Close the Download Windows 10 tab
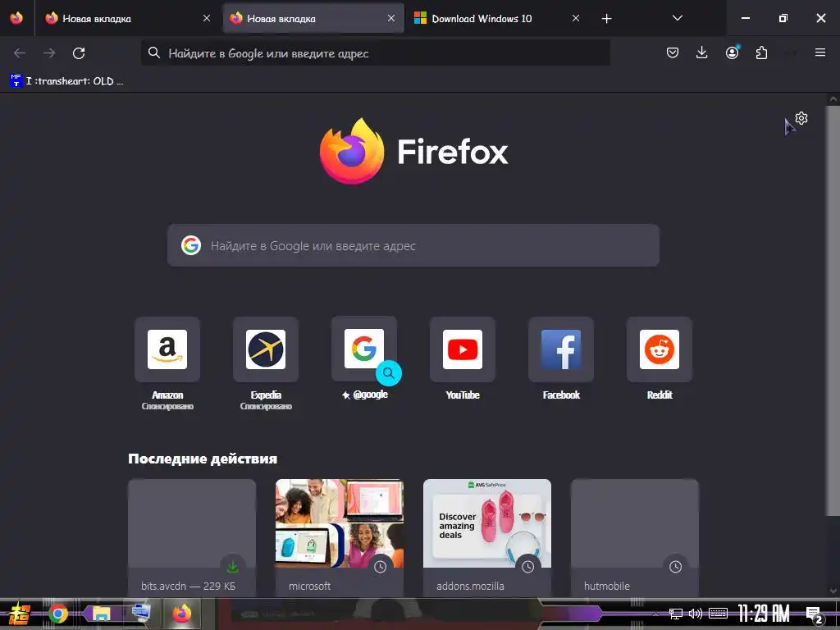This screenshot has height=630, width=840. [576, 18]
